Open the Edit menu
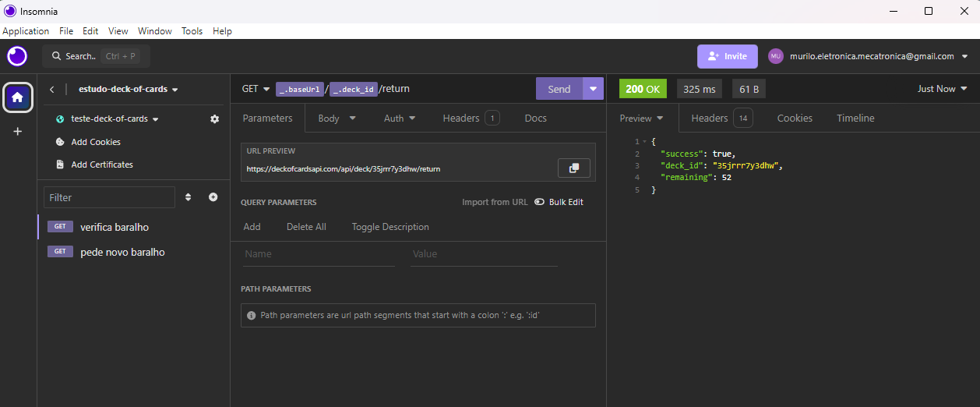980x407 pixels. coord(90,31)
